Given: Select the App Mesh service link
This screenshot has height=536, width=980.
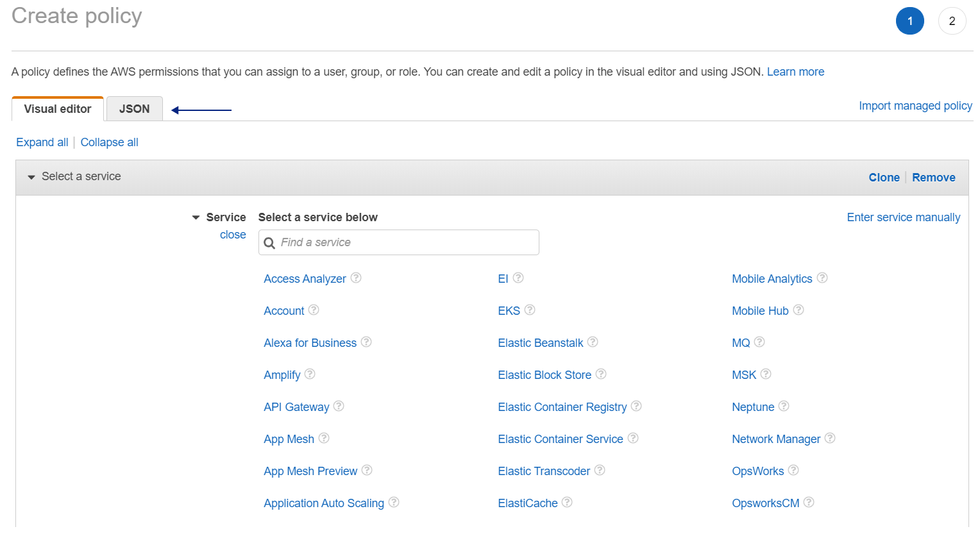Looking at the screenshot, I should pyautogui.click(x=289, y=439).
